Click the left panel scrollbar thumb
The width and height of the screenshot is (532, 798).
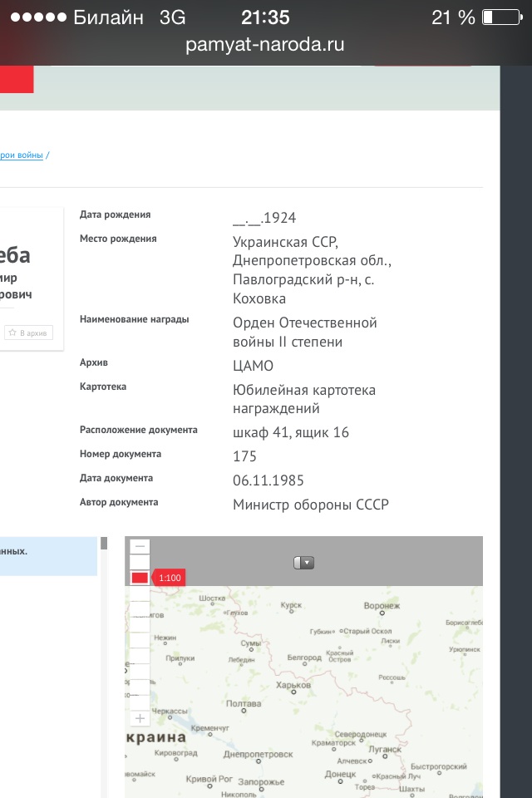[x=104, y=544]
